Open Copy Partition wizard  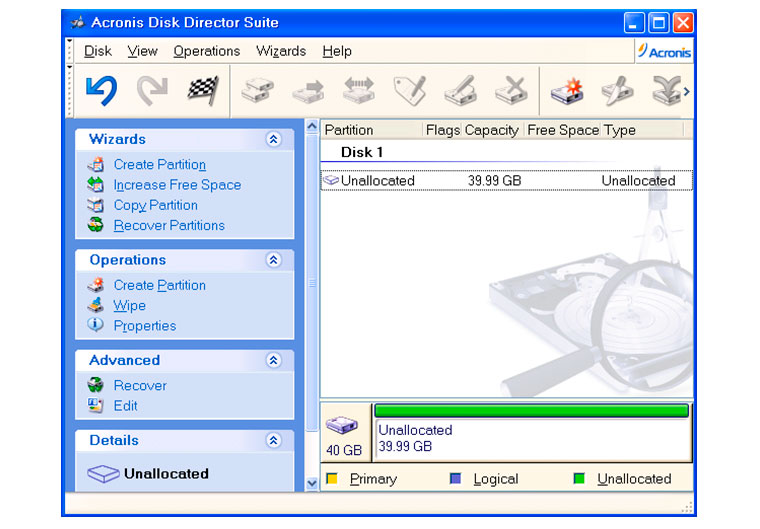(x=156, y=205)
